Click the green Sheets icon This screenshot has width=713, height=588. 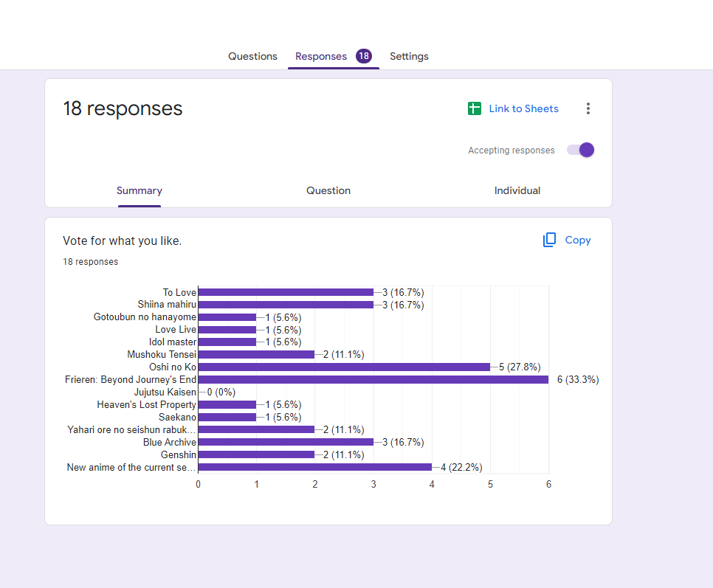(x=475, y=108)
